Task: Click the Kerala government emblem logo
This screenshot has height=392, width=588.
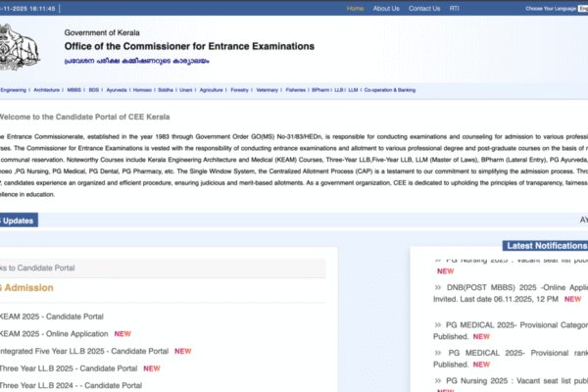Action: pos(20,47)
